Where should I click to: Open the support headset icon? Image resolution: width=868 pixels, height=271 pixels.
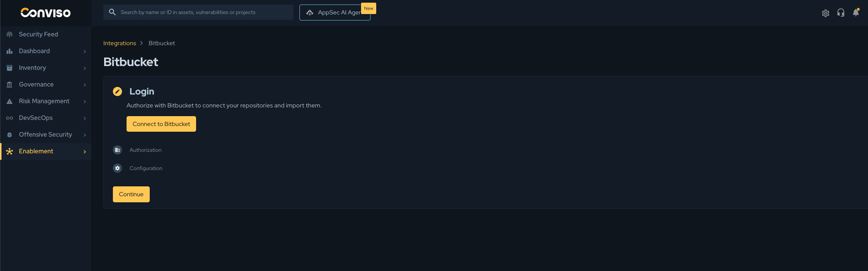pyautogui.click(x=841, y=13)
